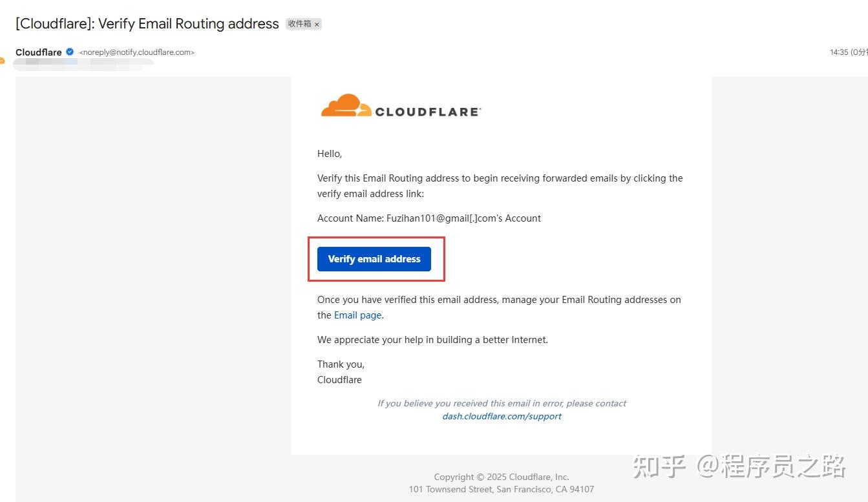Click the 'Thank you, Cloudflare' signature
This screenshot has height=502, width=868.
(x=341, y=372)
